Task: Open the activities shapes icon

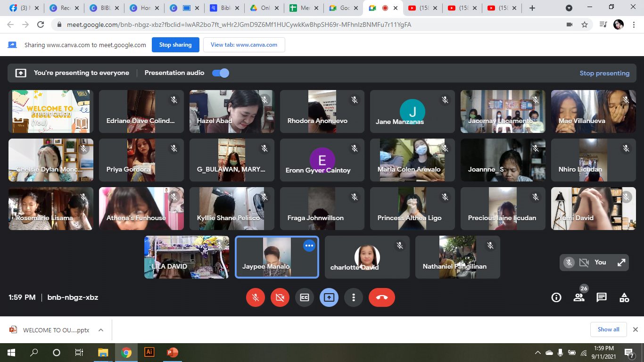Action: (624, 297)
